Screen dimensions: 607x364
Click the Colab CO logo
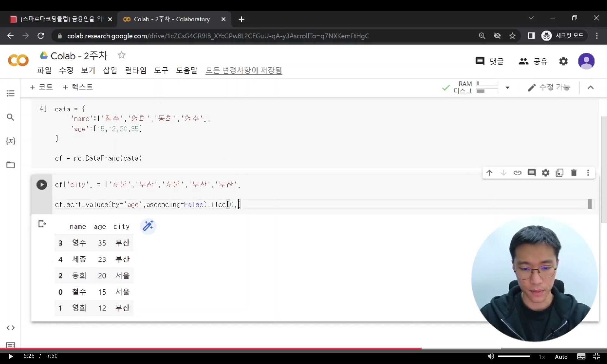18,60
